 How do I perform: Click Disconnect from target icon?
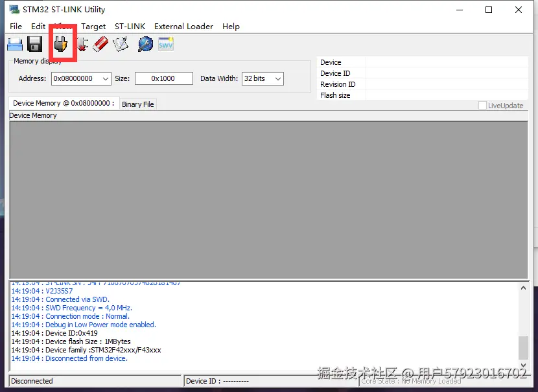[82, 44]
